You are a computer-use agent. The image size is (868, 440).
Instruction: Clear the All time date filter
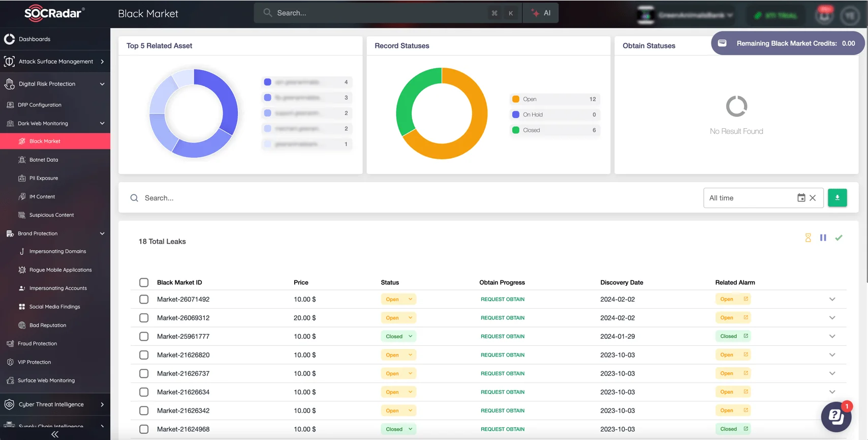pyautogui.click(x=813, y=198)
